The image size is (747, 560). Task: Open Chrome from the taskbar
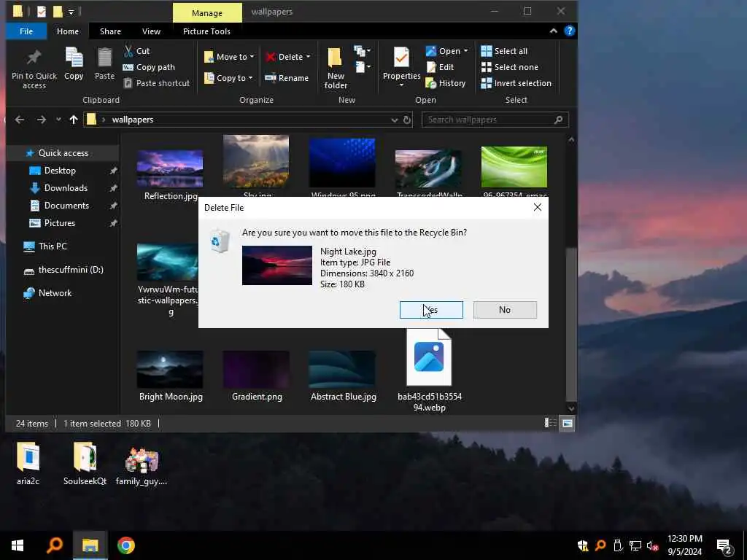tap(126, 545)
